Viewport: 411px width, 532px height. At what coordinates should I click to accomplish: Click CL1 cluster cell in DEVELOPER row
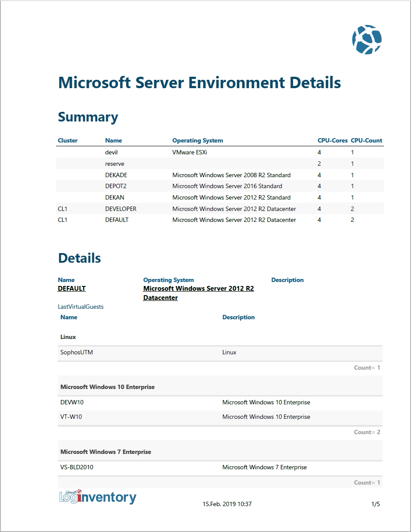63,209
